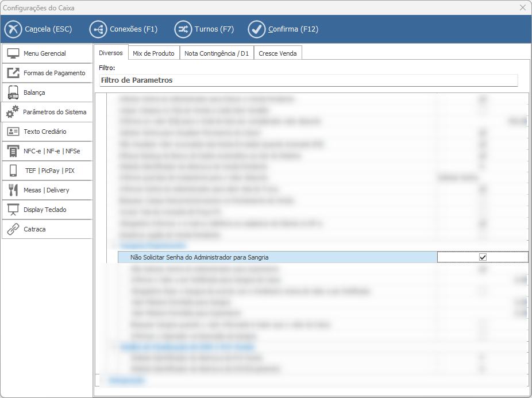Click the Filtro de Parametros input field
This screenshot has height=398, width=532.
[308, 80]
